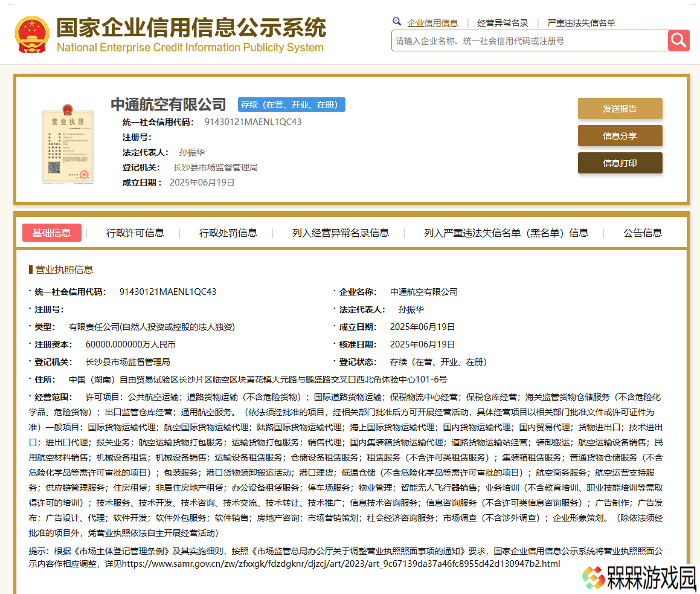Image resolution: width=700 pixels, height=594 pixels.
Task: Select the 经营异常名录 search category
Action: [503, 23]
